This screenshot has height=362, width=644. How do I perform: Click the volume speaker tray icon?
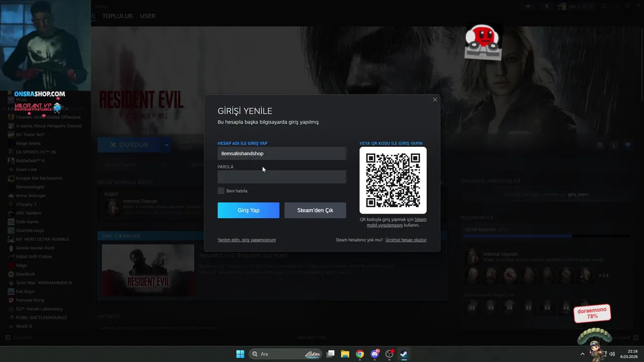pos(612,354)
